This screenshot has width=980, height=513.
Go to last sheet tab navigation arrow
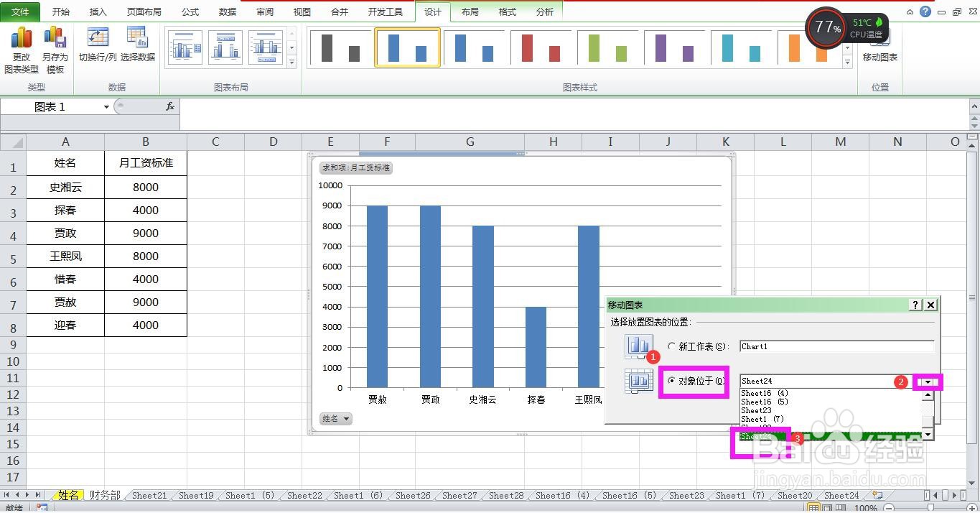pos(38,495)
